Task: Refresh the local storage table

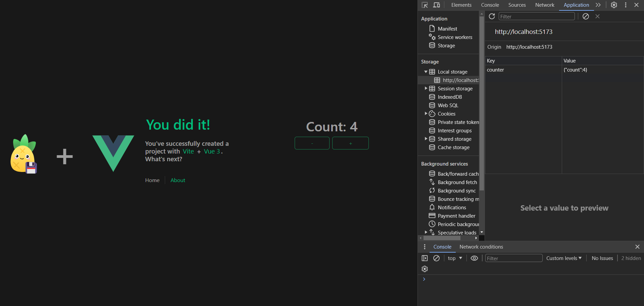Action: [492, 16]
